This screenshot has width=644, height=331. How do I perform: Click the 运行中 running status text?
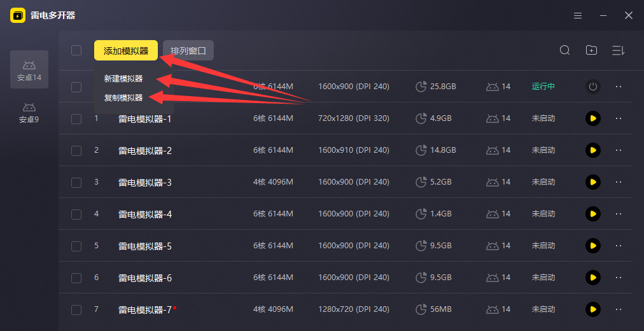(543, 87)
